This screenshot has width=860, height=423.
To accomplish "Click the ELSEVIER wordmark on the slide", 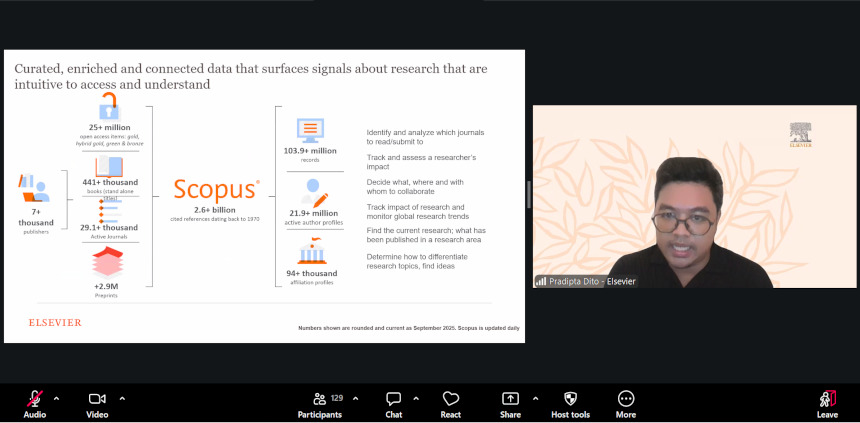I will pos(55,323).
